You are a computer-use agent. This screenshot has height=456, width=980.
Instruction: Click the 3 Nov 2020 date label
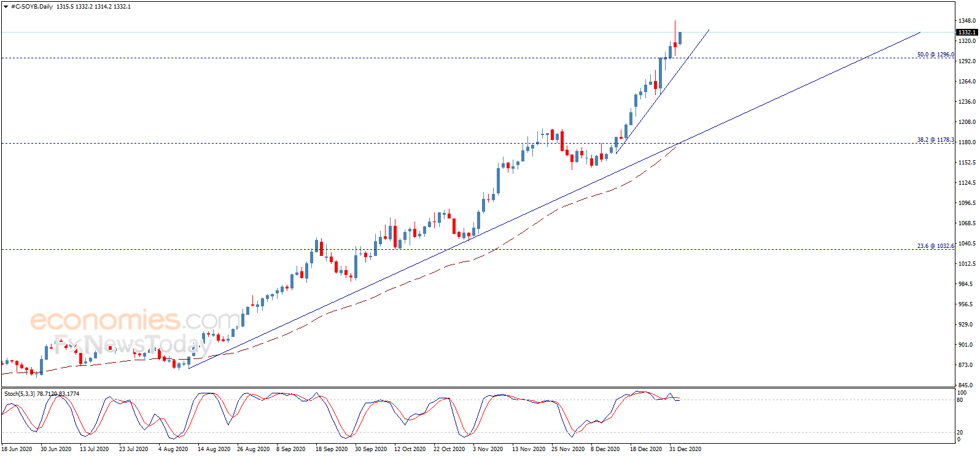tap(488, 449)
